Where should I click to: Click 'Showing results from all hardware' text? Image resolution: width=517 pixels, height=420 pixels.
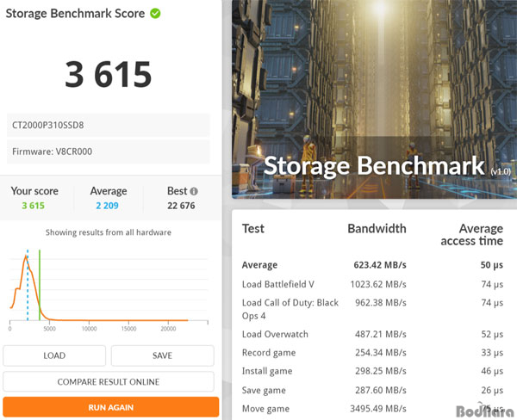tap(109, 232)
